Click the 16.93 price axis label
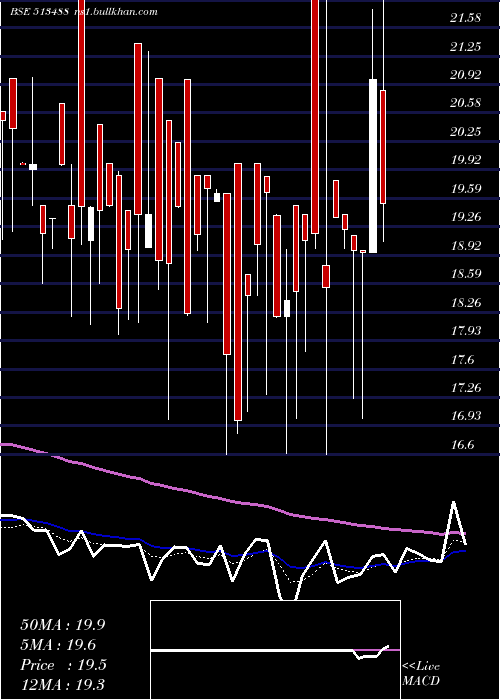This screenshot has width=500, height=700. [x=466, y=416]
